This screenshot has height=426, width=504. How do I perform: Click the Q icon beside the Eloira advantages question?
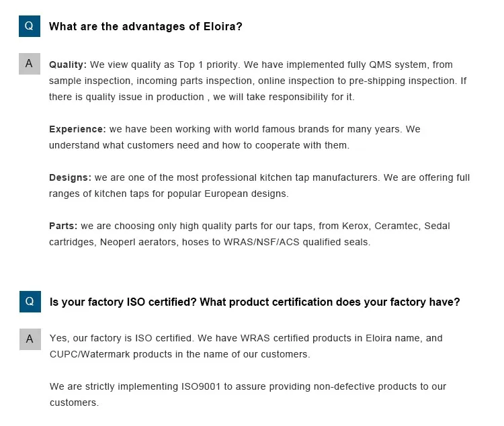[29, 26]
